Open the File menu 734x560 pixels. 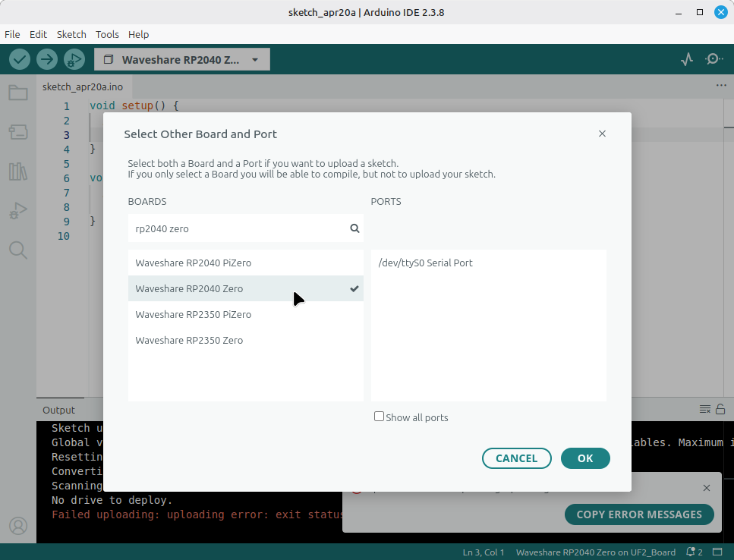coord(12,34)
